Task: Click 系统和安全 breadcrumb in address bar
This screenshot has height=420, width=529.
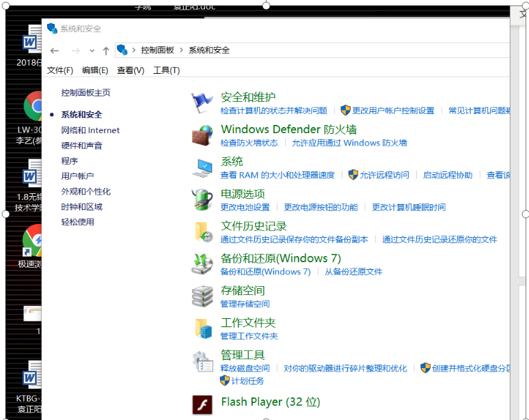Action: pos(209,51)
